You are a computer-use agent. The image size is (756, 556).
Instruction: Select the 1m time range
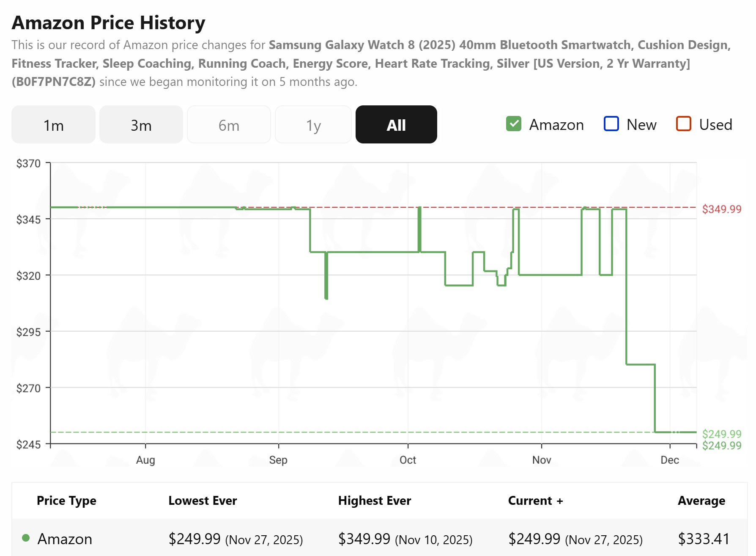(x=53, y=125)
